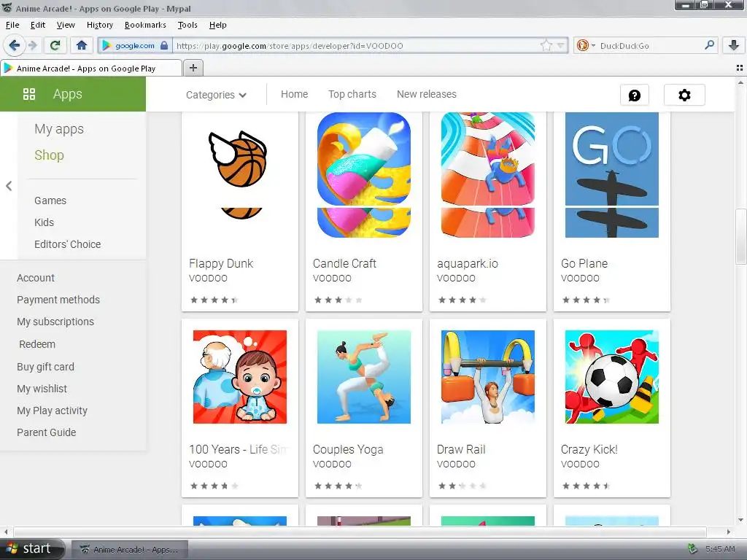The height and width of the screenshot is (560, 747).
Task: Open the Edit menu
Action: [38, 25]
